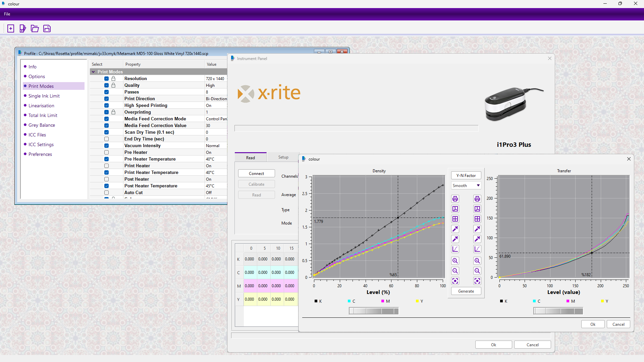Click the save disk icon in main toolbar
The image size is (644, 362).
(47, 28)
